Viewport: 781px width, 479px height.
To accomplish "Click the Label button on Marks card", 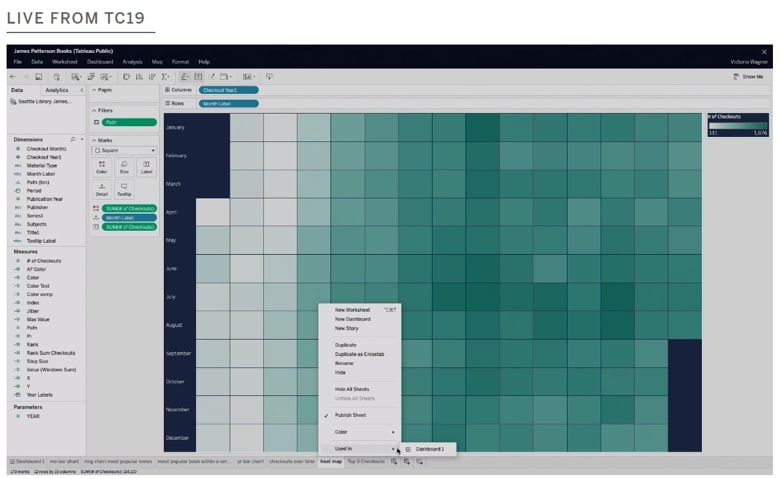I will [x=146, y=167].
